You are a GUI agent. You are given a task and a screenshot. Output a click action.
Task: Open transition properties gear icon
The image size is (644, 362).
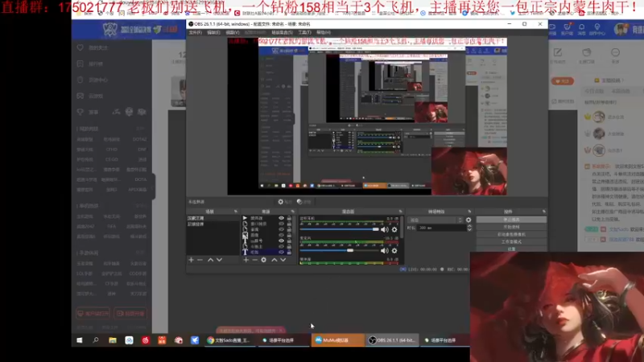(x=469, y=220)
